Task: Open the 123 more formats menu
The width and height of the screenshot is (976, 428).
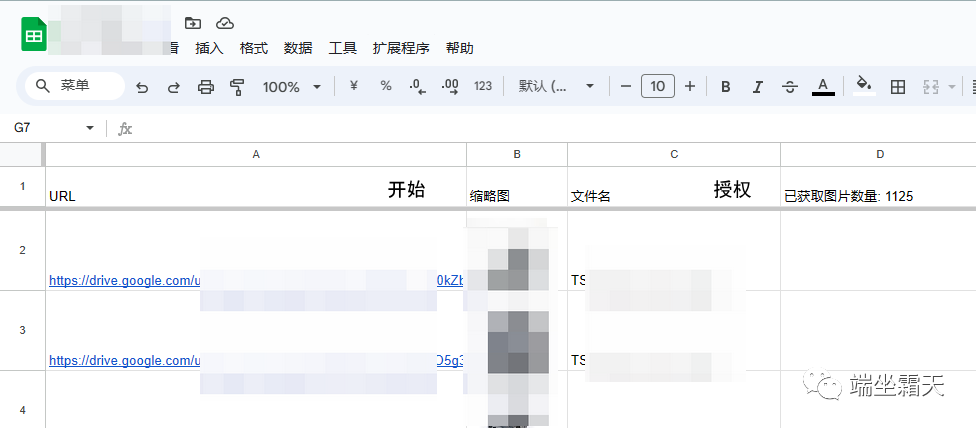Action: [x=483, y=86]
